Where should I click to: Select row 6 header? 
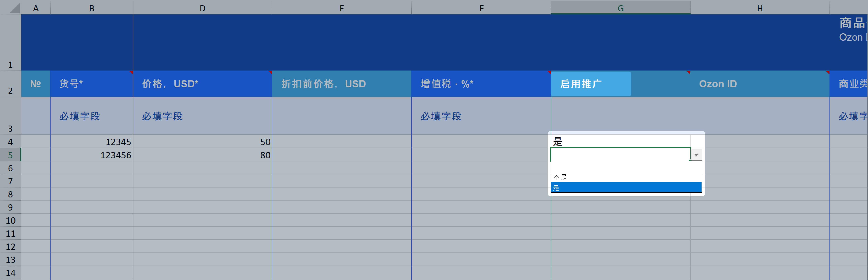click(x=10, y=168)
